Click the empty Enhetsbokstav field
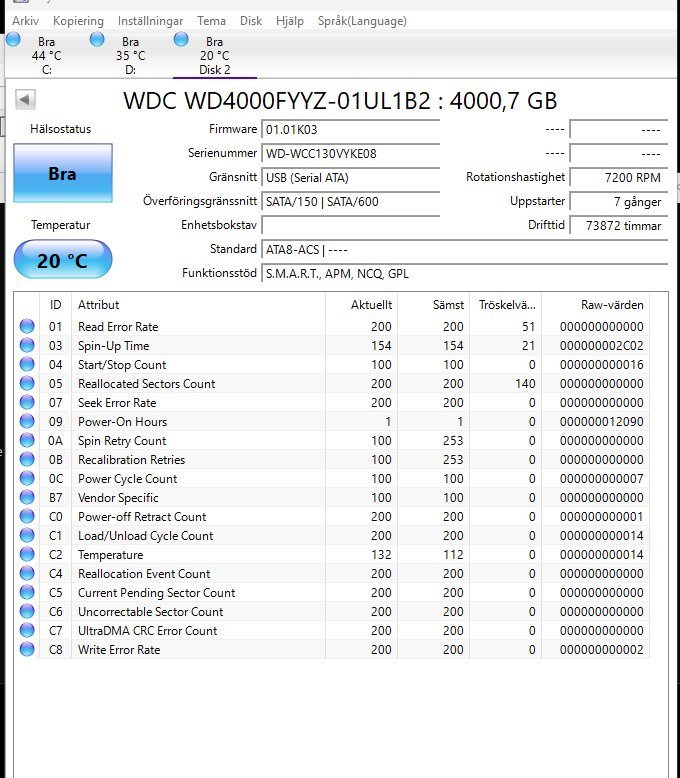This screenshot has height=778, width=680. coord(350,225)
